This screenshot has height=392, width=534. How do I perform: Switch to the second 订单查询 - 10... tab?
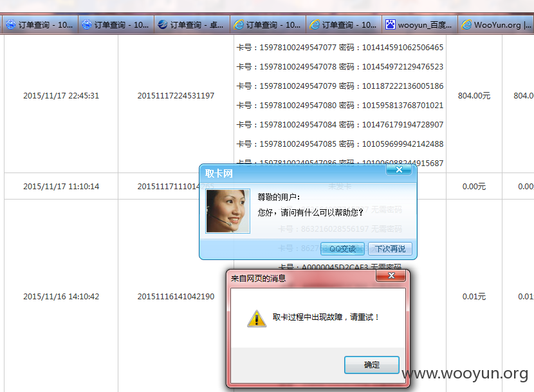(116, 25)
